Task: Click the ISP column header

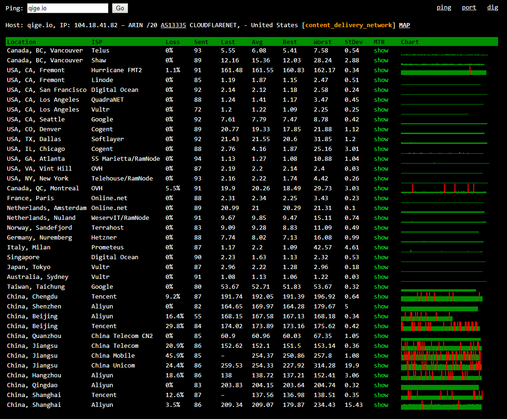Action: [97, 42]
